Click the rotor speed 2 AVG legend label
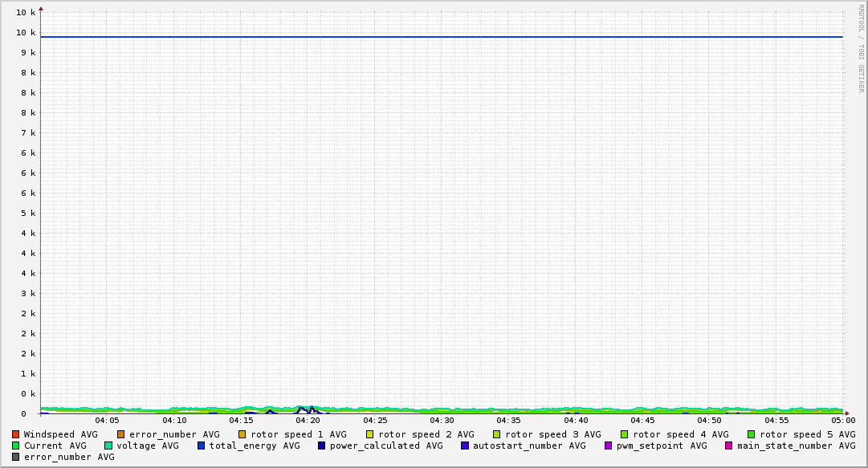 click(x=426, y=434)
